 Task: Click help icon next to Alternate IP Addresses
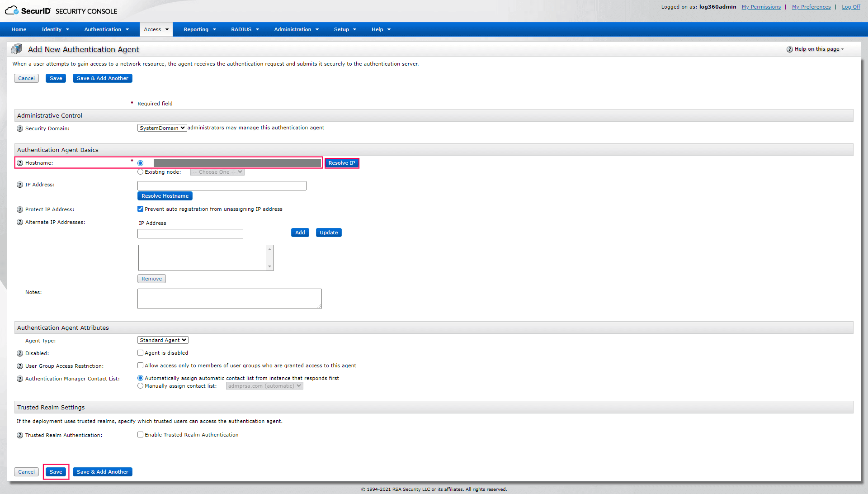click(x=20, y=222)
